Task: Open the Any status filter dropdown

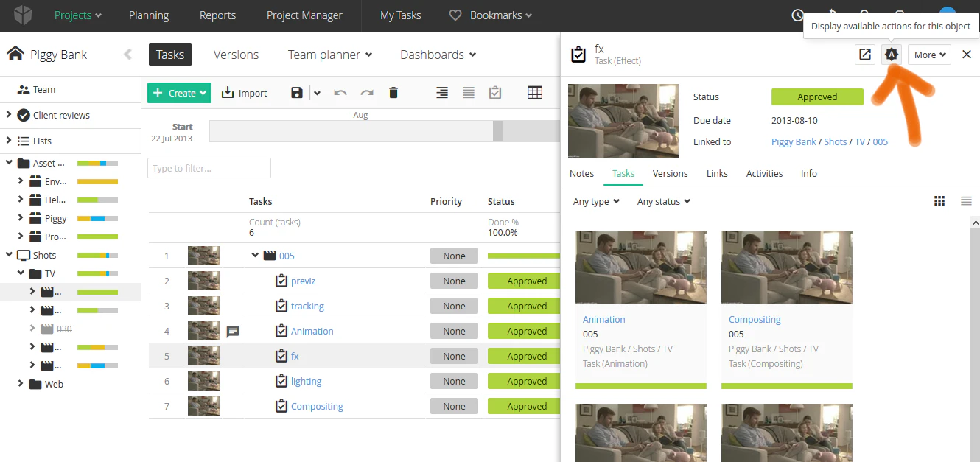Action: coord(664,201)
